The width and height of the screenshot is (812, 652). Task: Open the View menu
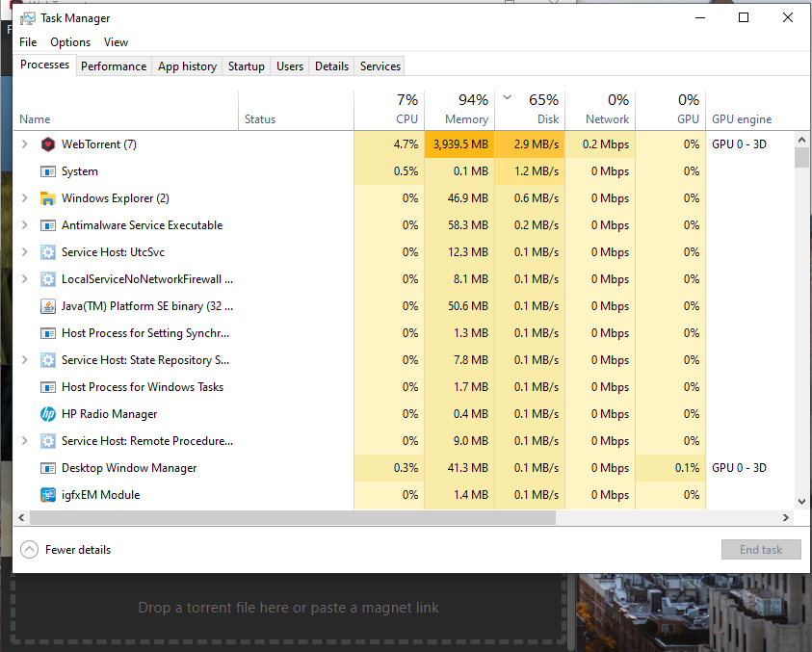click(x=116, y=42)
